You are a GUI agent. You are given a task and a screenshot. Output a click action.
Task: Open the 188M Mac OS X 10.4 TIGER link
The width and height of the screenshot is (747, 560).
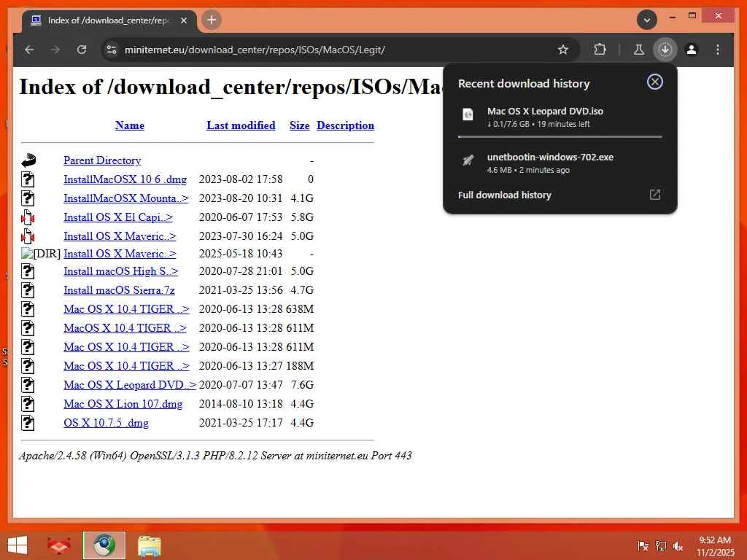[x=127, y=366]
